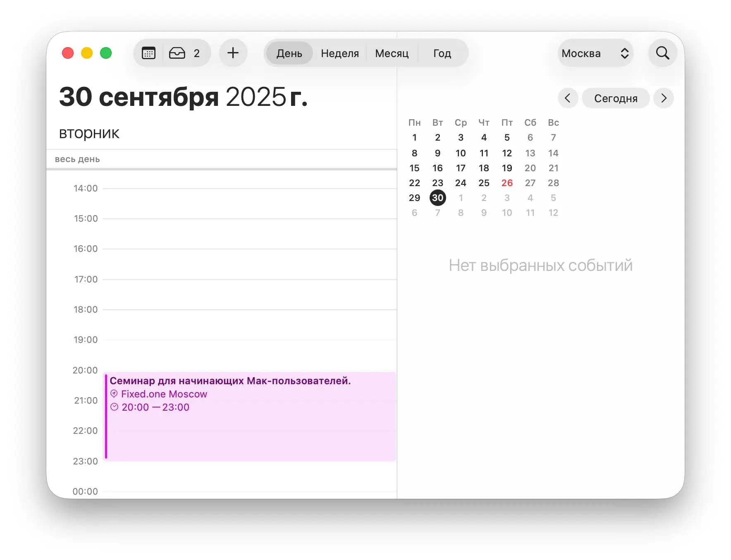
Task: Go to the previous day with the left chevron
Action: pyautogui.click(x=568, y=98)
